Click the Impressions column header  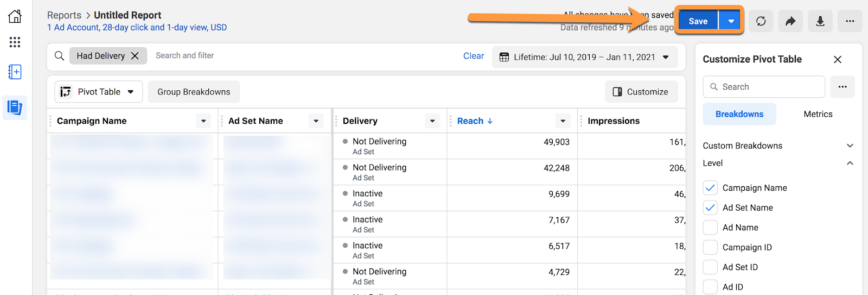pyautogui.click(x=614, y=121)
